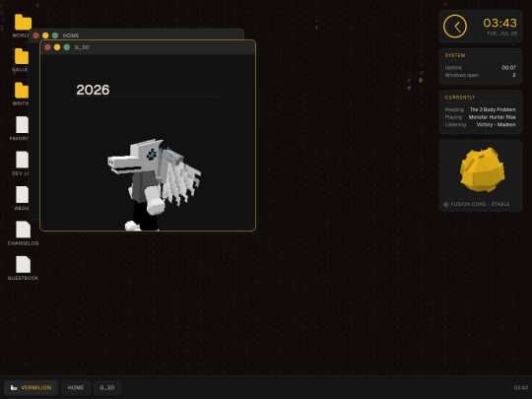Open the WORLD folder on the desktop
Image resolution: width=532 pixels, height=399 pixels.
[23, 23]
